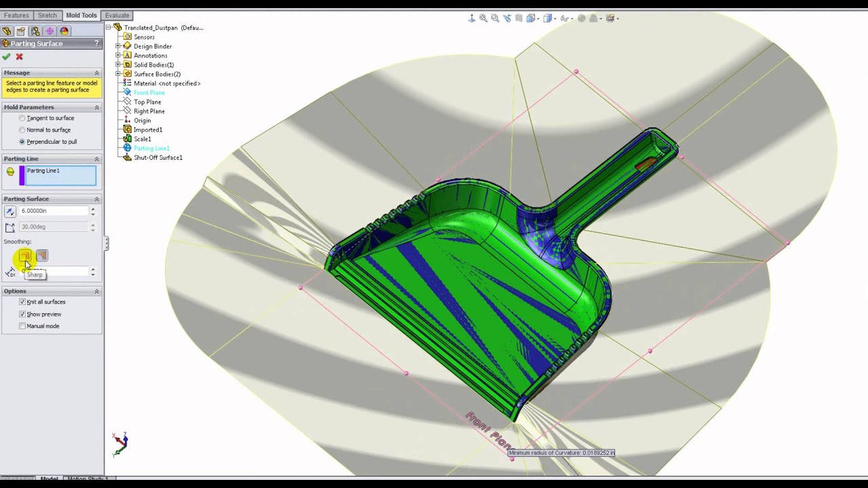Switch to the Evaluate tab
The image size is (868, 488).
pyautogui.click(x=117, y=15)
